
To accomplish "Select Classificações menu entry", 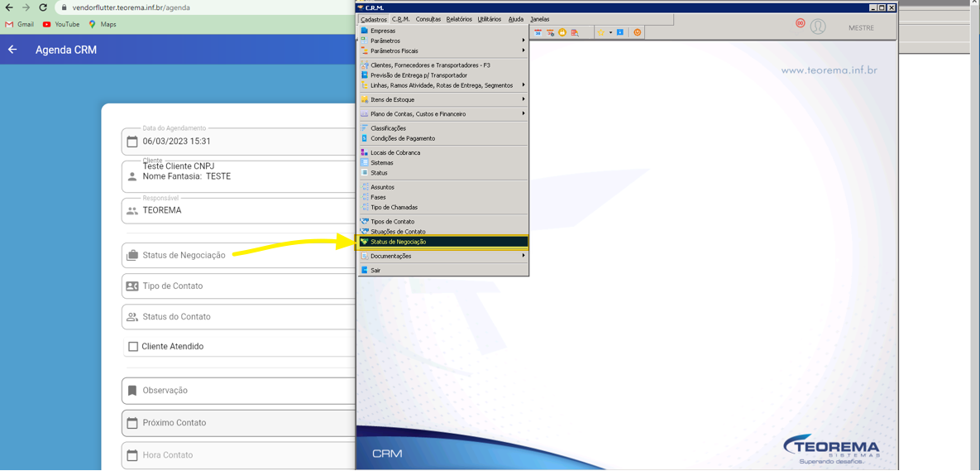I will point(442,128).
